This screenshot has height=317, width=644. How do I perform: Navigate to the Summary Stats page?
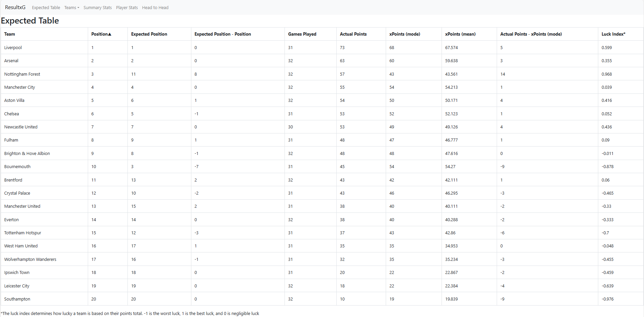(98, 7)
